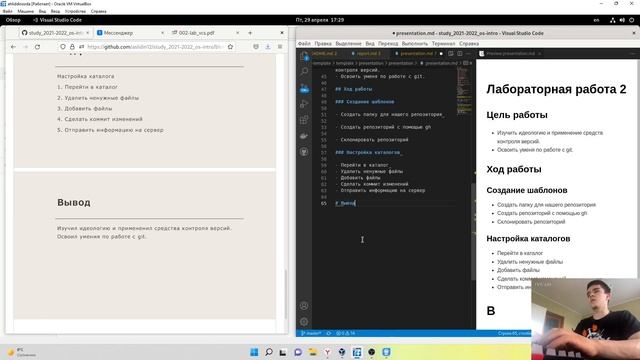The image size is (640, 360).
Task: Close the Мессенджер browser tab
Action: [162, 33]
